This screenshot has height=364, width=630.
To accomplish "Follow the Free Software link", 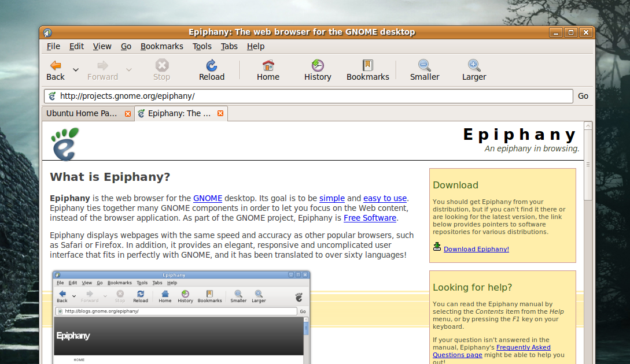I will click(370, 218).
